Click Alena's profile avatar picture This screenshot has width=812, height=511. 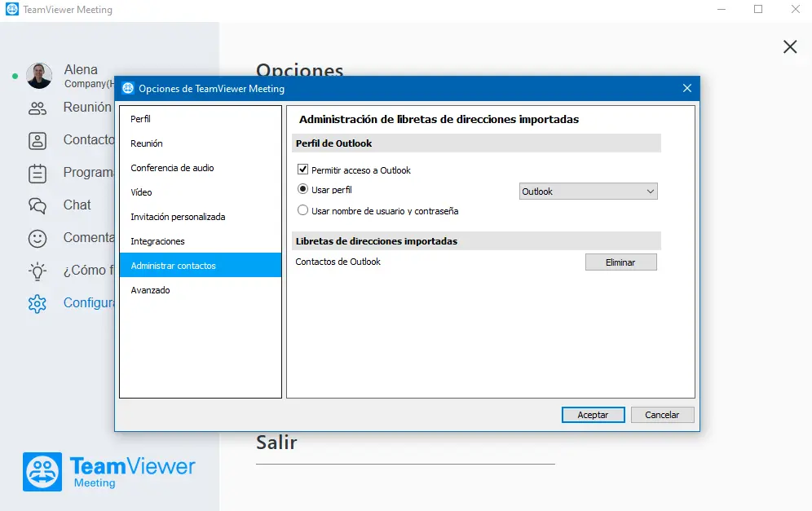click(39, 76)
